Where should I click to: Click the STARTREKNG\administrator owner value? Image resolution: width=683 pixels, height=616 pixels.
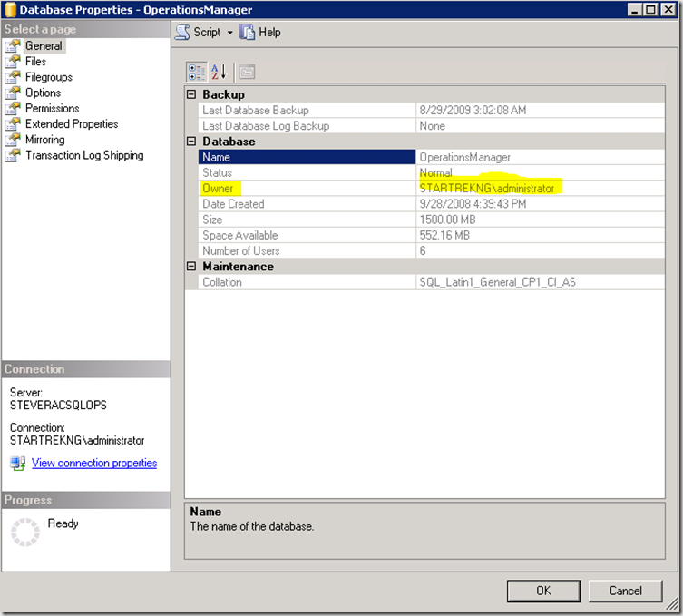coord(486,188)
